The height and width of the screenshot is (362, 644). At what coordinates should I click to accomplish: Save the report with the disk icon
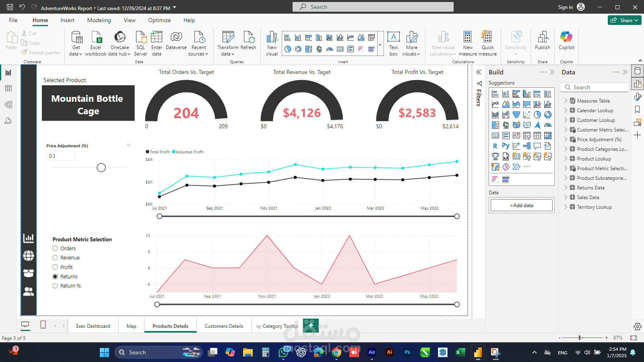pyautogui.click(x=10, y=7)
